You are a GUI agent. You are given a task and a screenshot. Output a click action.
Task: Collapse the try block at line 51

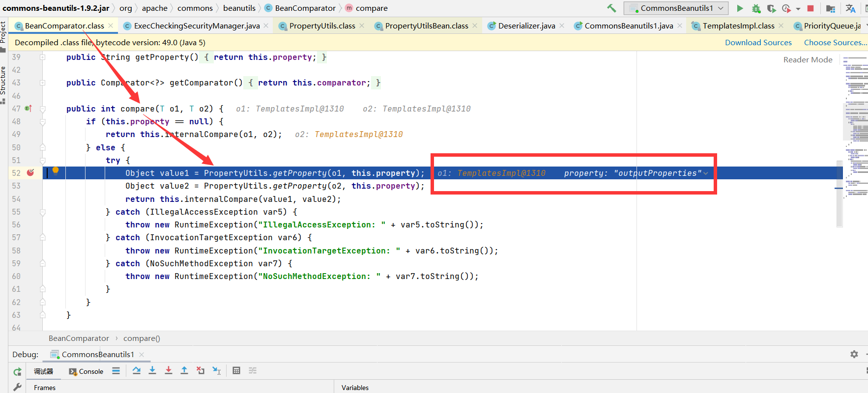click(x=43, y=160)
